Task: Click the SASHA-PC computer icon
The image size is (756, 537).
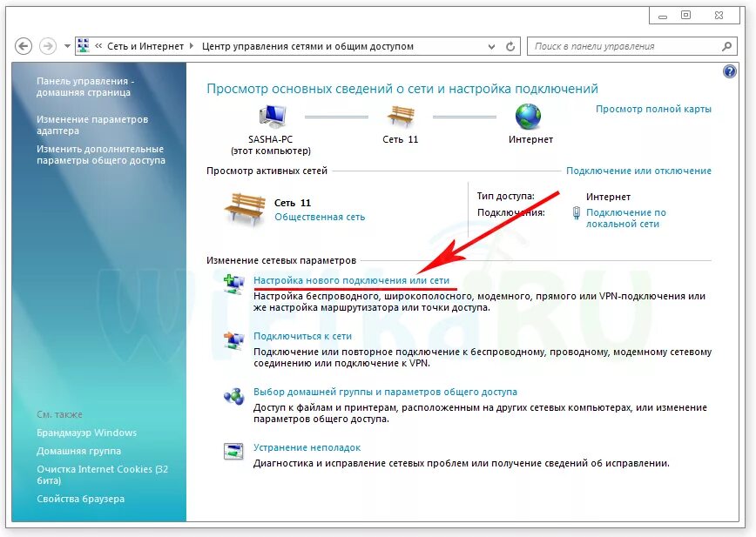Action: coord(273,116)
